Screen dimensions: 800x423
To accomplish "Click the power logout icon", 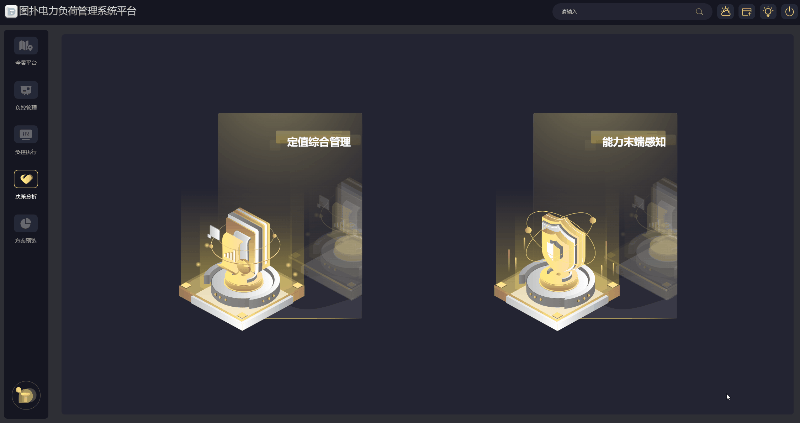I will click(789, 11).
